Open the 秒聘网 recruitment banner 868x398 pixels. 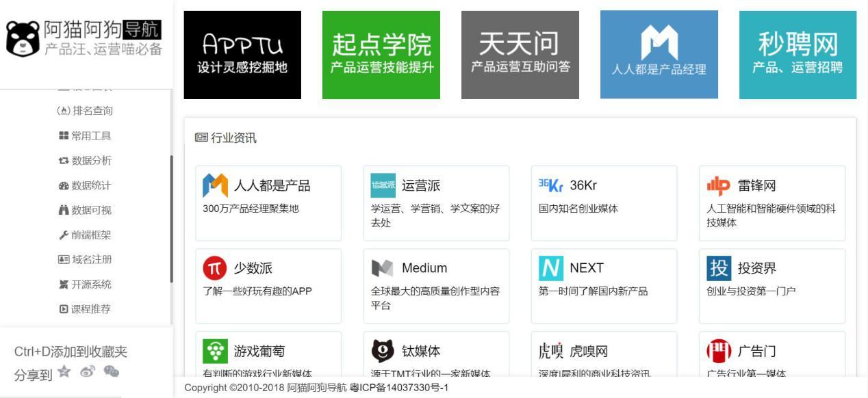pos(797,55)
